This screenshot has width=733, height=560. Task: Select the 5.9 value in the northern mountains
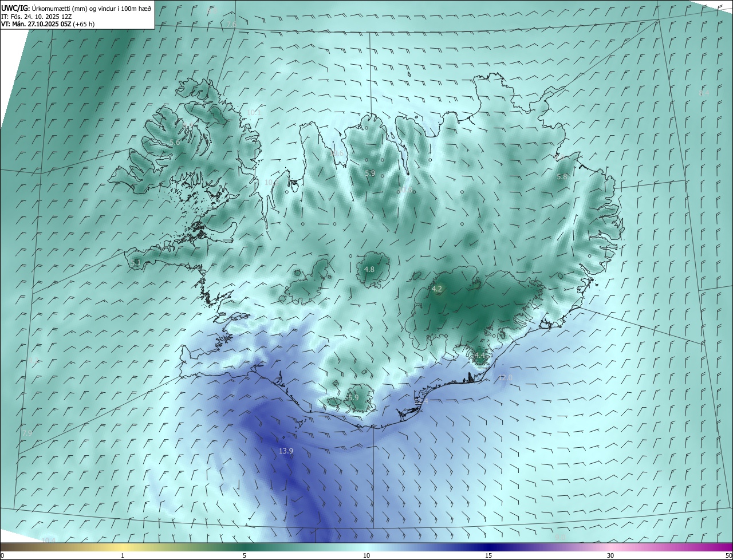(370, 173)
